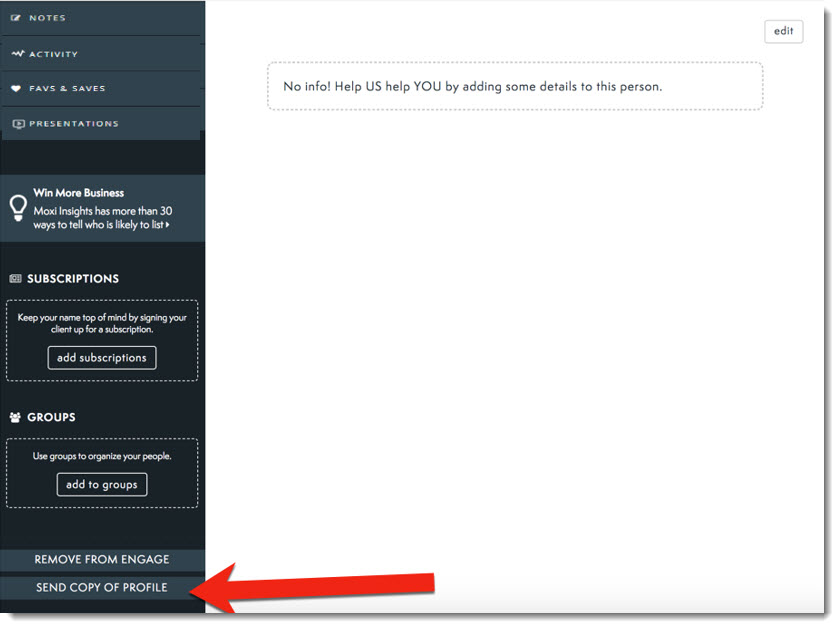
Task: Click the pulse icon beside Activity
Action: pyautogui.click(x=17, y=54)
